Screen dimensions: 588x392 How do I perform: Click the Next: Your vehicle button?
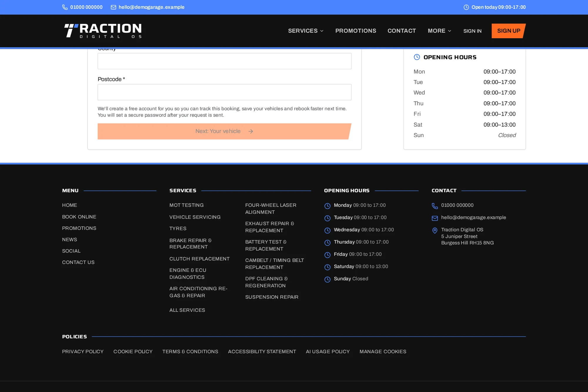click(x=224, y=131)
